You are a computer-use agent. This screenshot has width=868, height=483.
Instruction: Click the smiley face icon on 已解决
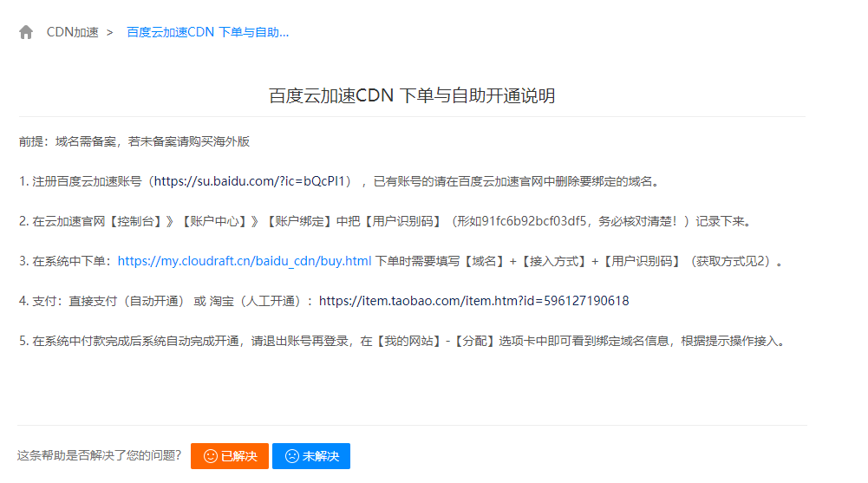click(211, 456)
